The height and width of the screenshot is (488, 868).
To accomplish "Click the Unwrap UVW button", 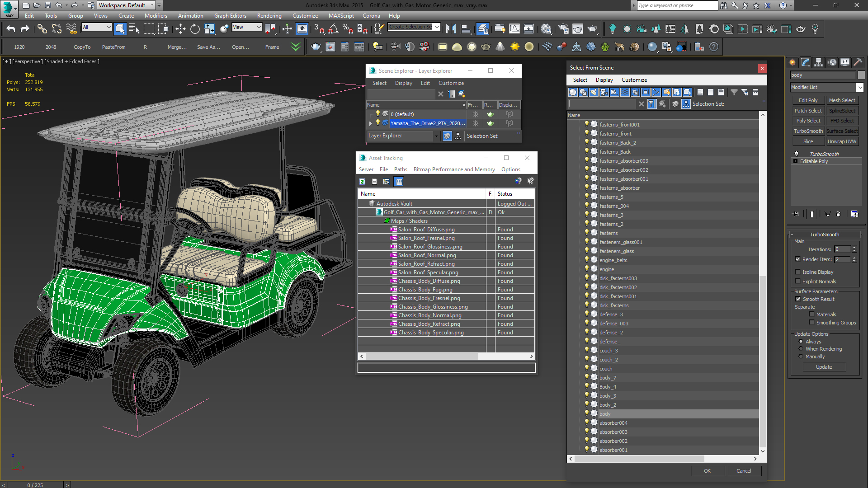I will tap(842, 141).
